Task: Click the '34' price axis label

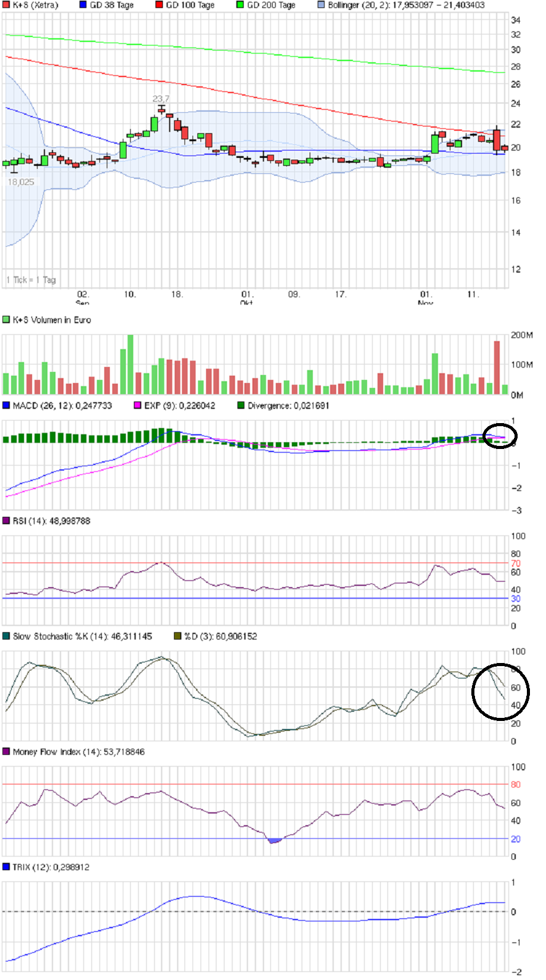Action: click(516, 20)
